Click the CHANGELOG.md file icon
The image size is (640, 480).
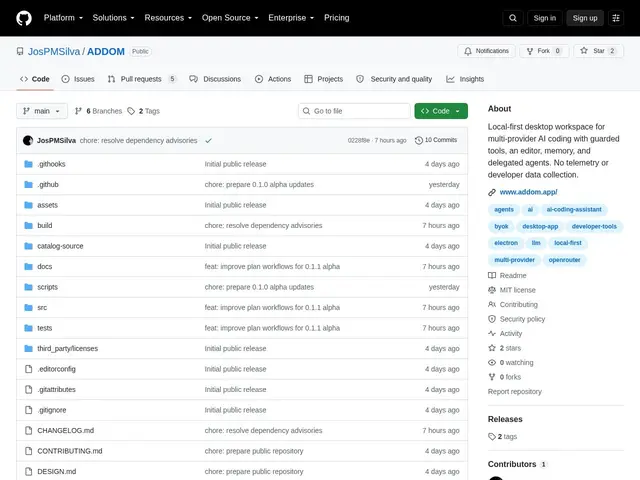coord(28,430)
